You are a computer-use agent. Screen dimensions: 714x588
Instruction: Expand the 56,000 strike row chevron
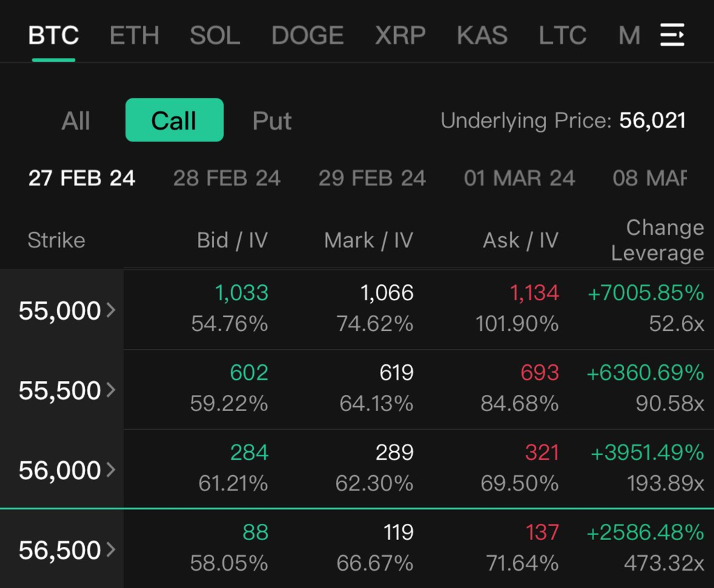tap(111, 470)
